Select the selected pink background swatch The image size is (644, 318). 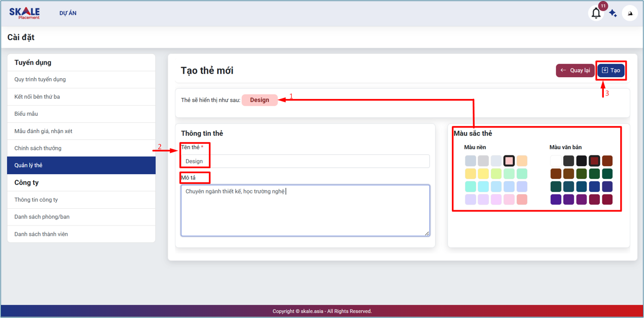coord(509,161)
